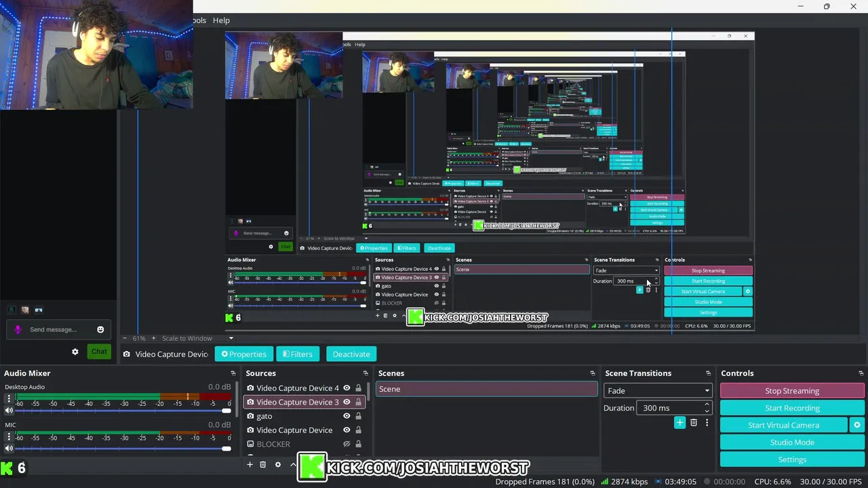Hide Video Capture Device 3 source

347,402
